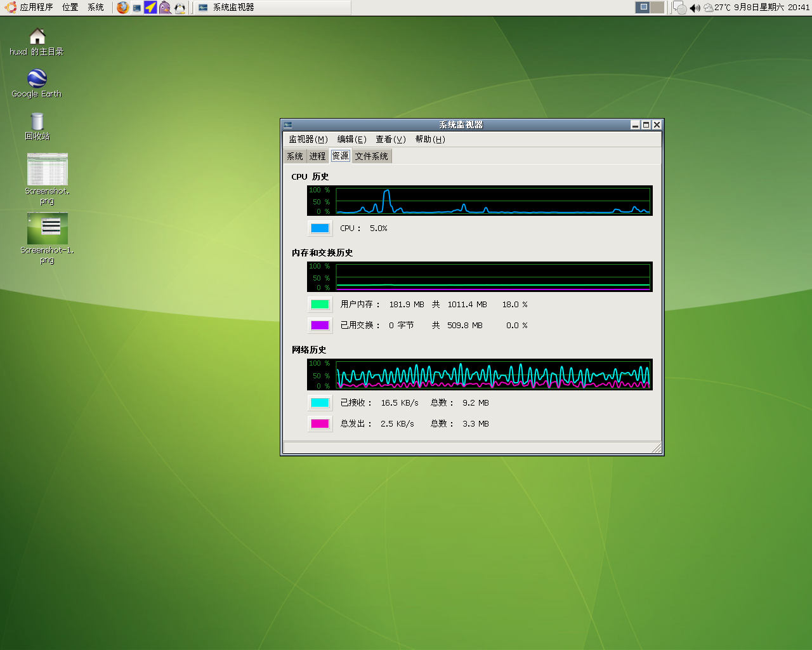This screenshot has height=650, width=812.
Task: Click the 18.0 % memory usage value
Action: (514, 305)
